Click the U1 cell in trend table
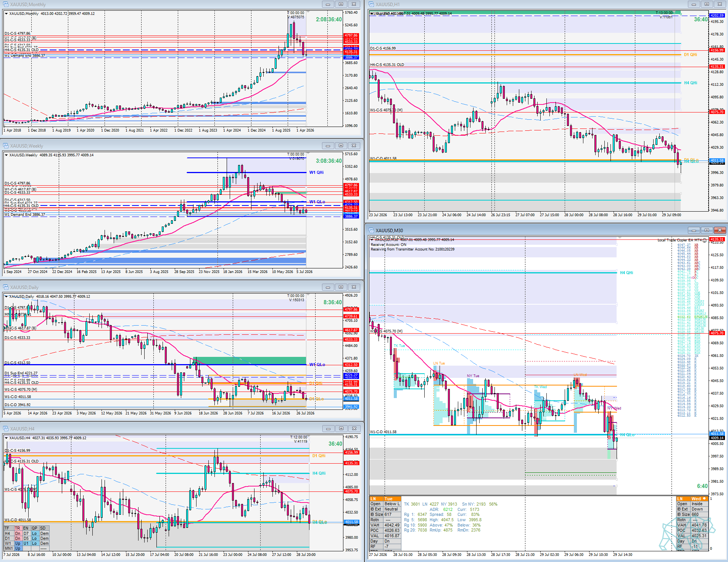728x562 pixels. click(26, 544)
